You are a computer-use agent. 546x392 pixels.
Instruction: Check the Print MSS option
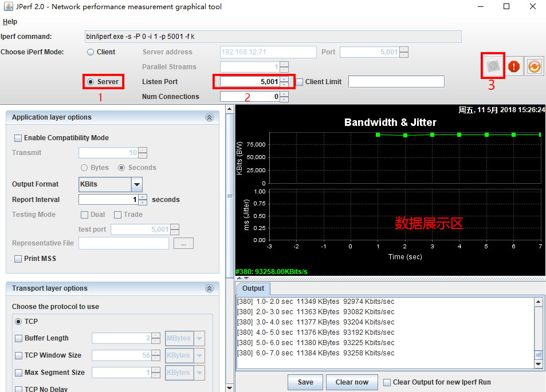[x=18, y=259]
